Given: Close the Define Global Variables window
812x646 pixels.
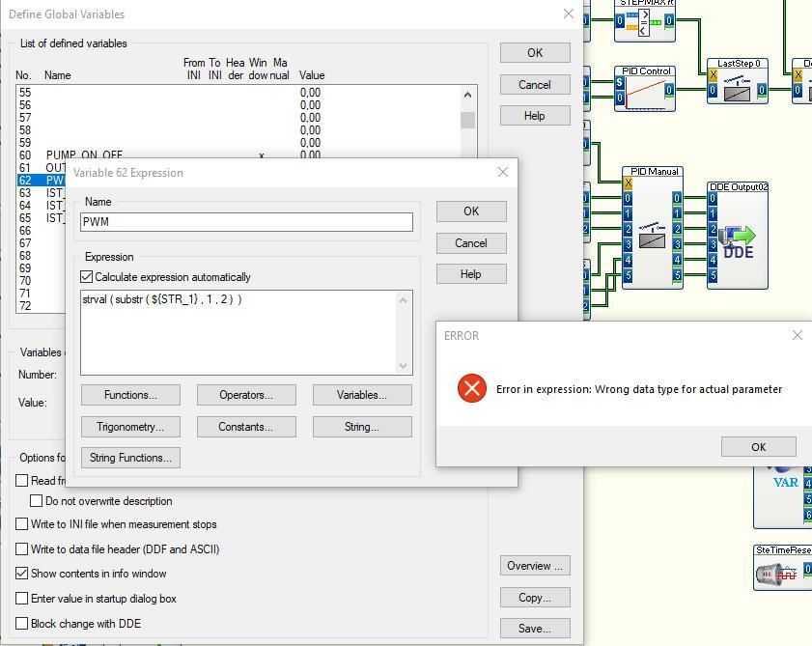Looking at the screenshot, I should [569, 14].
